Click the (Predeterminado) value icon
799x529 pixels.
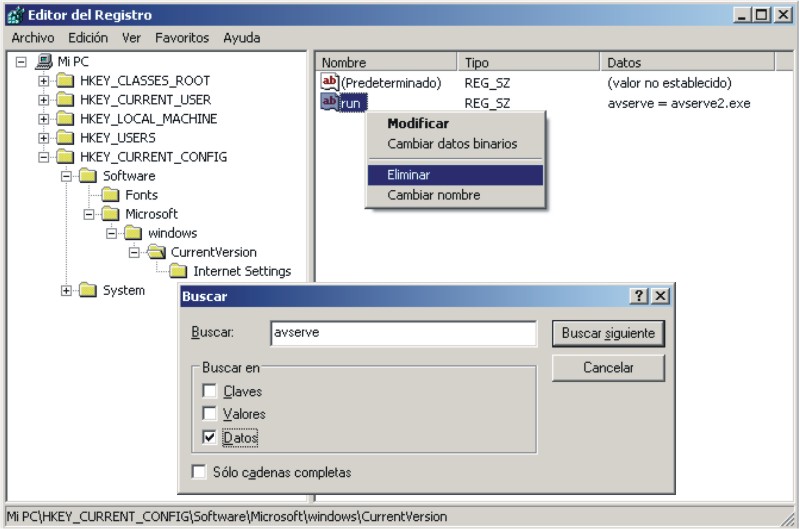coord(330,82)
